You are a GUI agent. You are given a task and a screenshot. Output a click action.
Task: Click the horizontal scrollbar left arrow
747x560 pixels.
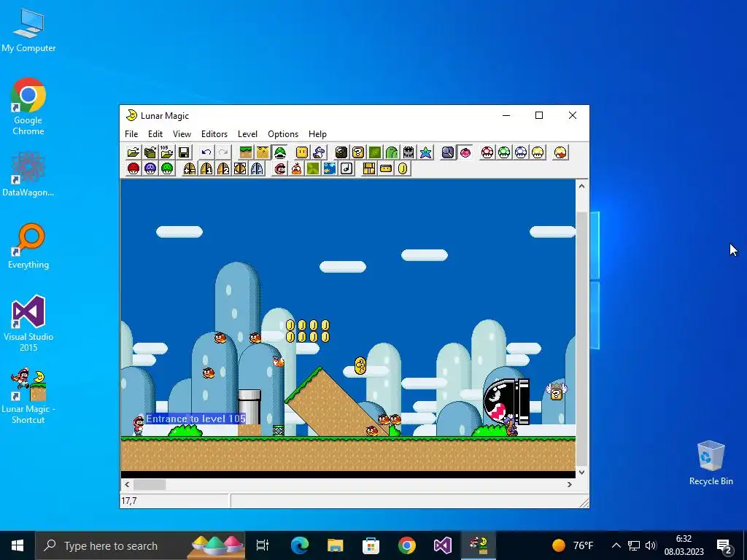pyautogui.click(x=127, y=485)
